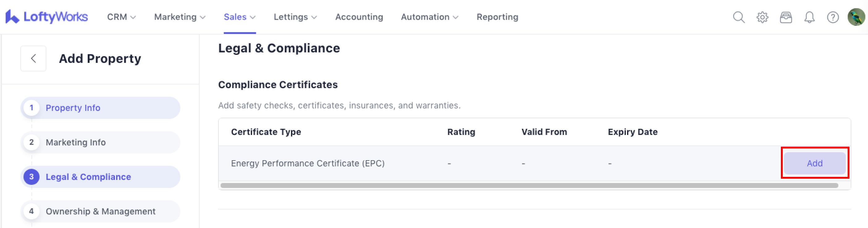Open the Automation dropdown menu
The image size is (868, 228).
point(429,17)
